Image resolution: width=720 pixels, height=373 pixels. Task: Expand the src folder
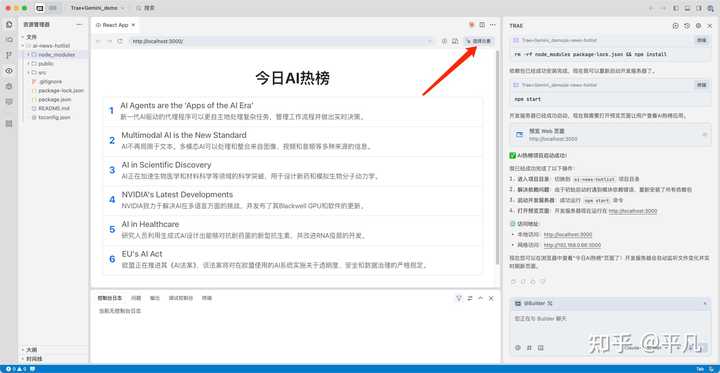click(x=28, y=73)
